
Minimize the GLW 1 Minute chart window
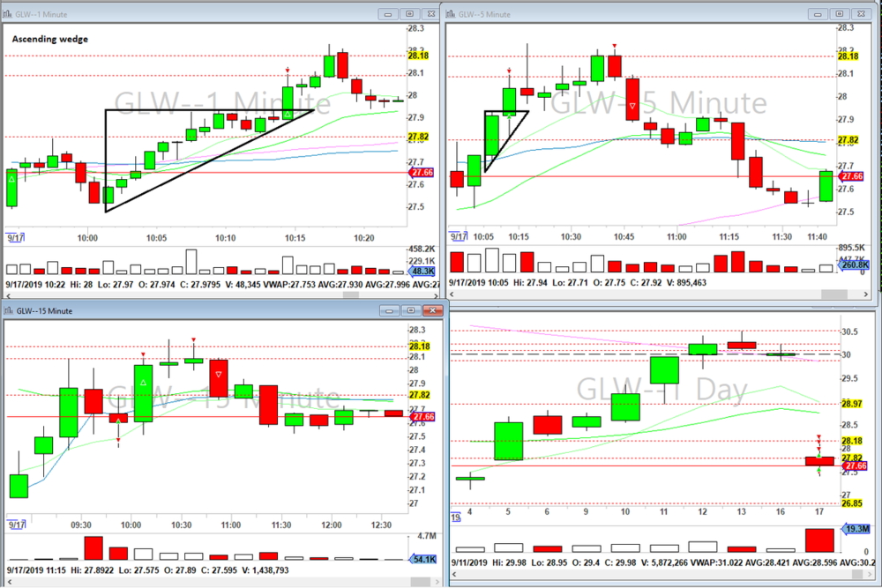[388, 14]
